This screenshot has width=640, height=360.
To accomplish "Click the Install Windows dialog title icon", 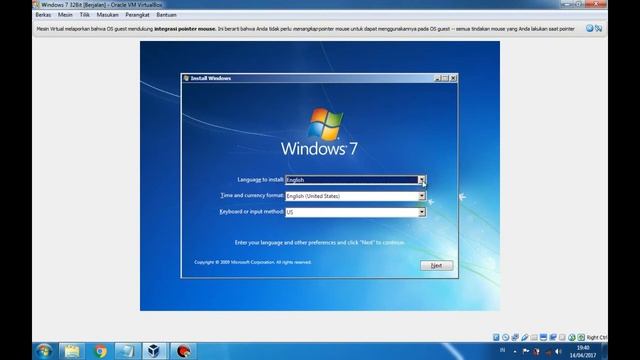I will click(186, 78).
